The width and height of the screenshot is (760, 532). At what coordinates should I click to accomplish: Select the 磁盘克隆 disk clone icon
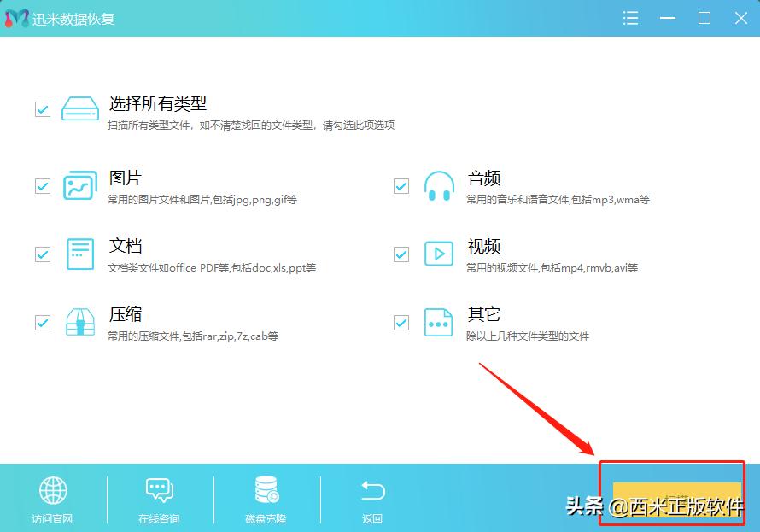(x=266, y=491)
